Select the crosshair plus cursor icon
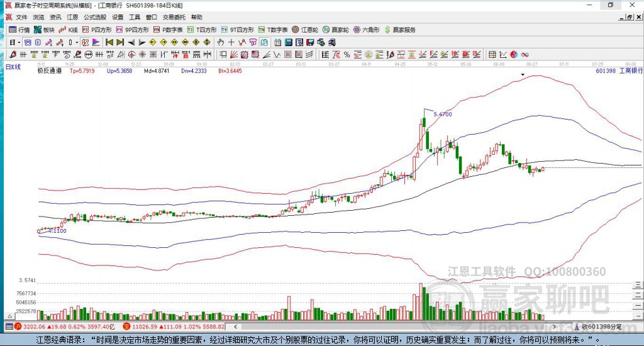This screenshot has height=346, width=644. [231, 42]
